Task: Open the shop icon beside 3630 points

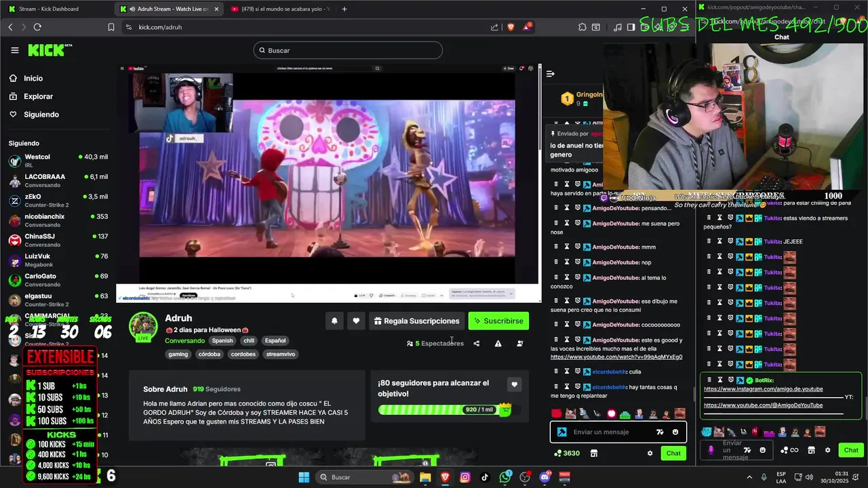Action: [594, 453]
